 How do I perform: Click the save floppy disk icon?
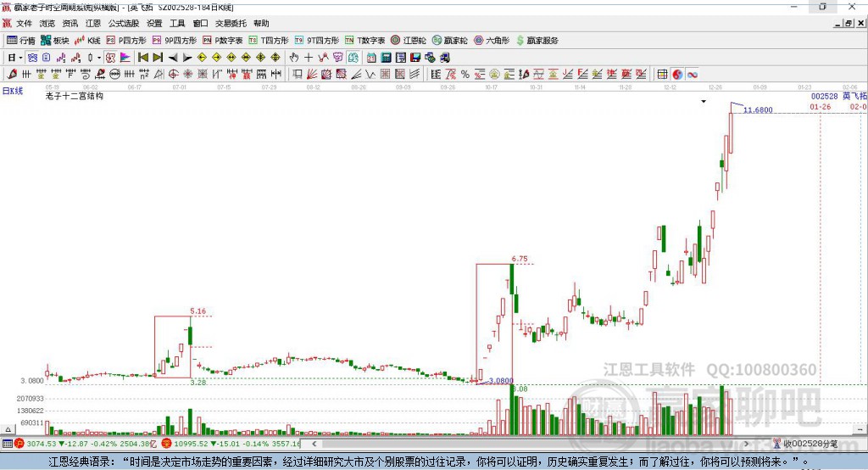(x=415, y=58)
